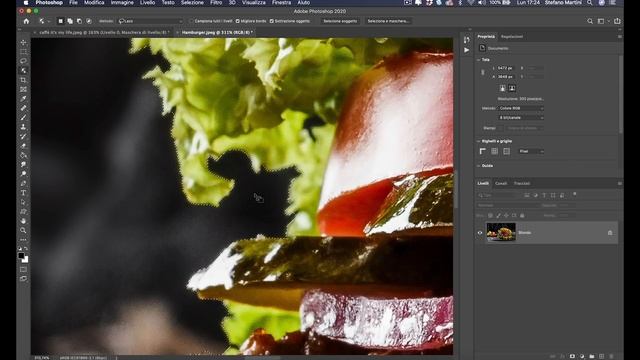Toggle the width-height link in Tela
This screenshot has width=640, height=360.
coord(483,72)
